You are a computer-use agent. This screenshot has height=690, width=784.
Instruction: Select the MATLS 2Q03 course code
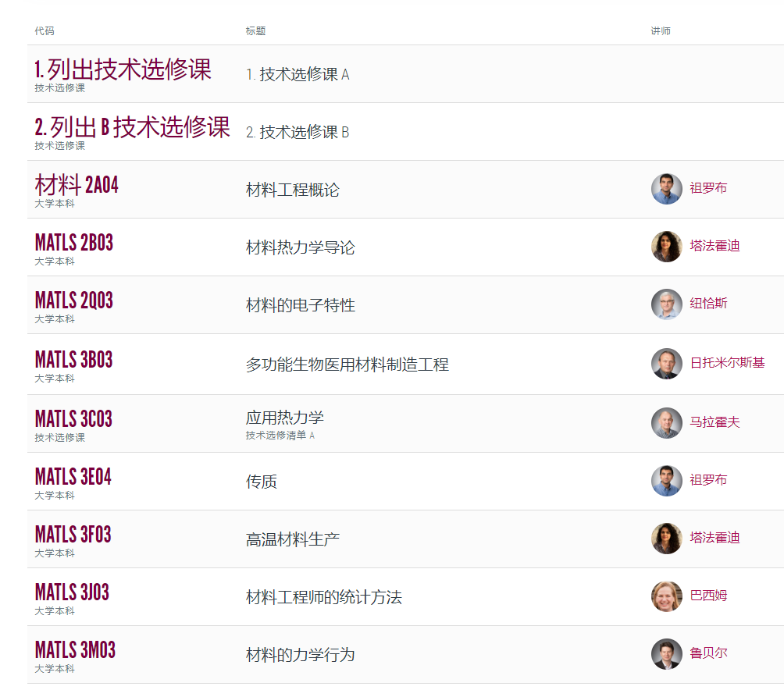(74, 301)
